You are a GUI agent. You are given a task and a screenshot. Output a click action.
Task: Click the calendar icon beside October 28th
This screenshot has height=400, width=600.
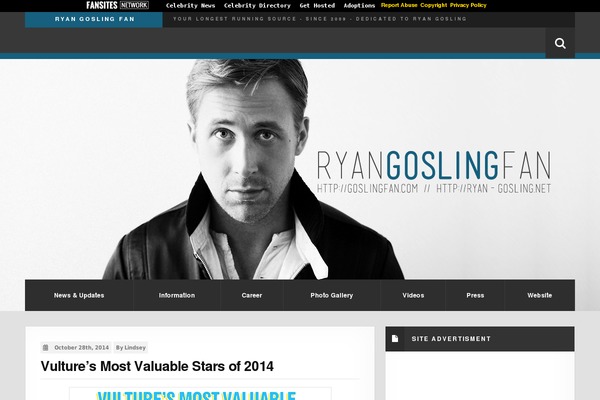click(46, 348)
